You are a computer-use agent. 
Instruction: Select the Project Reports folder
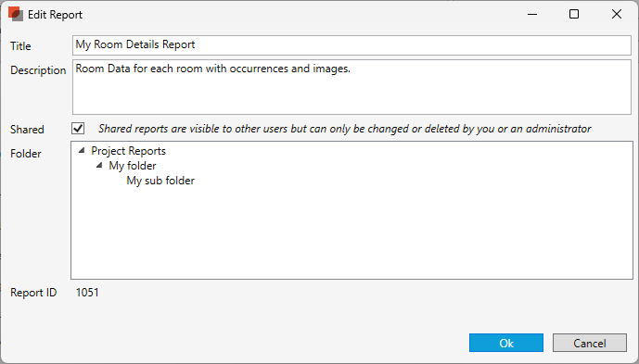click(x=128, y=151)
